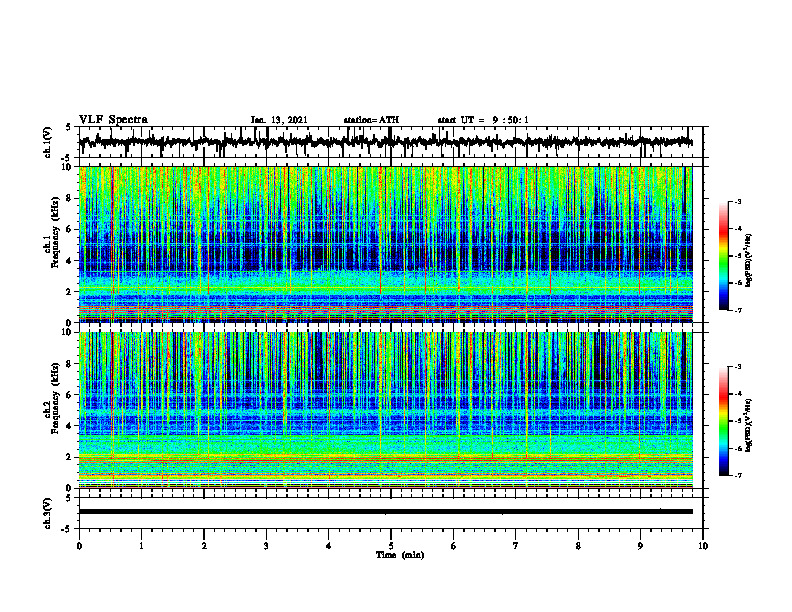Click the x-axis tick label "3" on the time axis
792x612 pixels.
[266, 546]
